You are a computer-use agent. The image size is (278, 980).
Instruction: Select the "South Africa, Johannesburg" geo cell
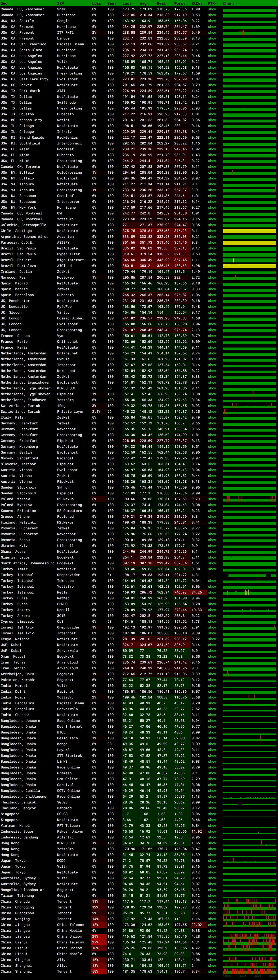pyautogui.click(x=27, y=563)
